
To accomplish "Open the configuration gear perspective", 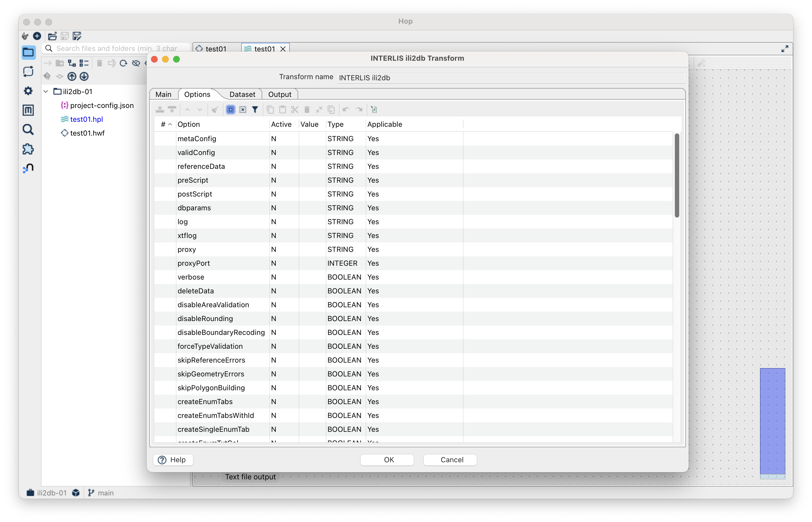I will [28, 91].
